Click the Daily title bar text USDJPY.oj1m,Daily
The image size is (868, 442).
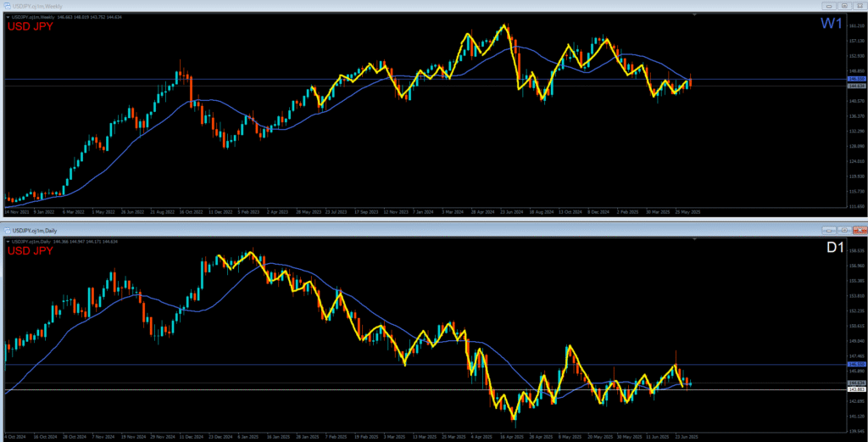(x=35, y=231)
